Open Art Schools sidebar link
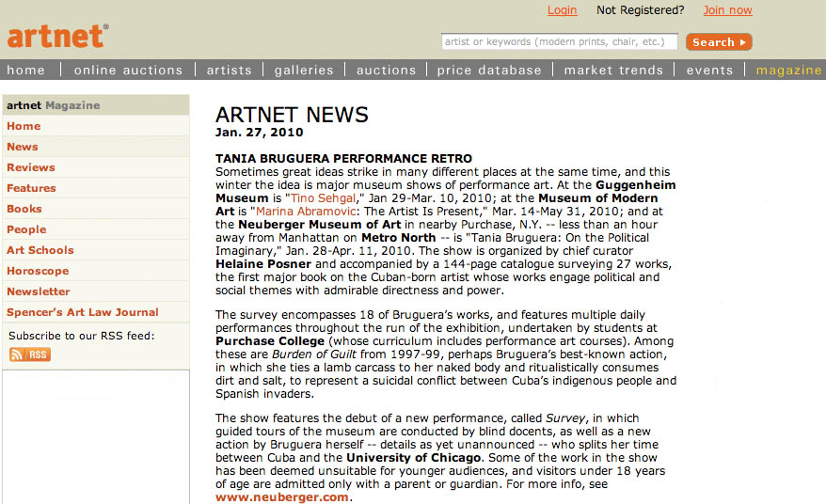This screenshot has width=826, height=504. click(x=40, y=250)
